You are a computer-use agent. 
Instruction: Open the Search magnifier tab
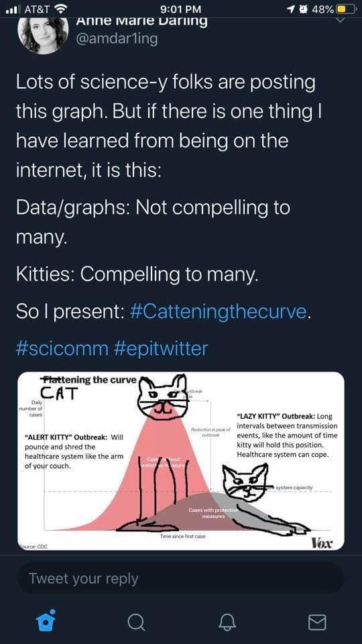click(x=136, y=622)
